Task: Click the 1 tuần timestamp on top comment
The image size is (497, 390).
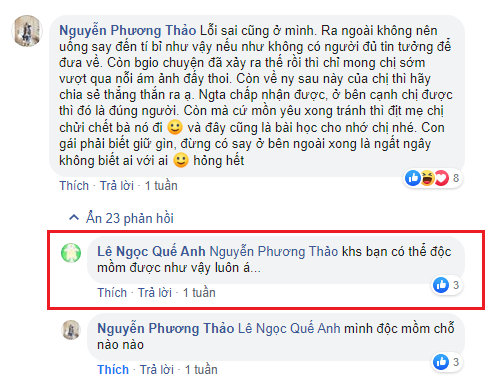Action: [161, 186]
